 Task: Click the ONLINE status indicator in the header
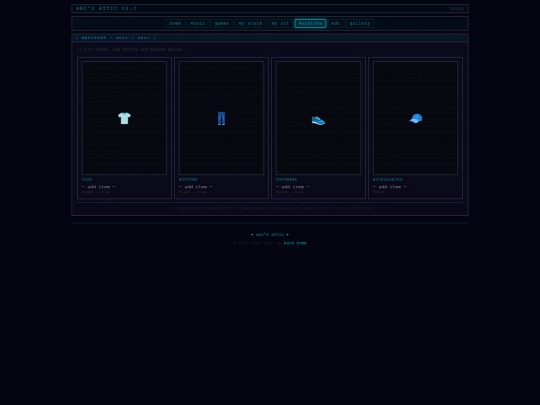(457, 9)
